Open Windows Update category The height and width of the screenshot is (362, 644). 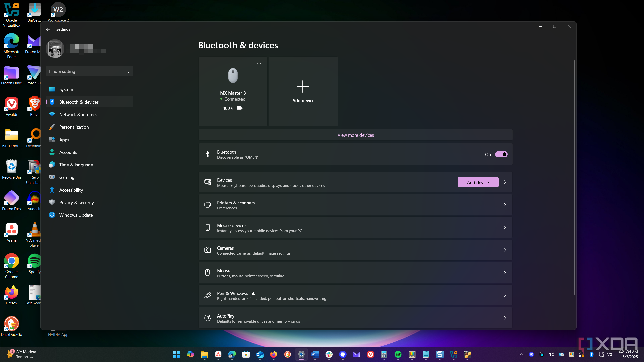[x=89, y=215]
